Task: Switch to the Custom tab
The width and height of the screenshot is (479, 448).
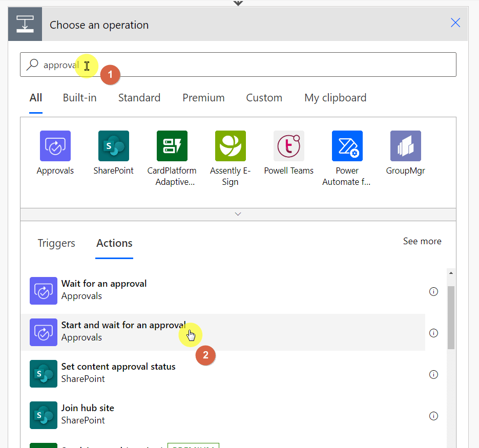Action: (x=264, y=98)
